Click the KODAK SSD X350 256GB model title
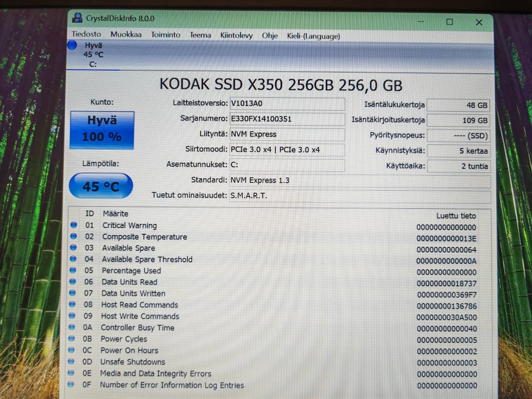 [281, 84]
